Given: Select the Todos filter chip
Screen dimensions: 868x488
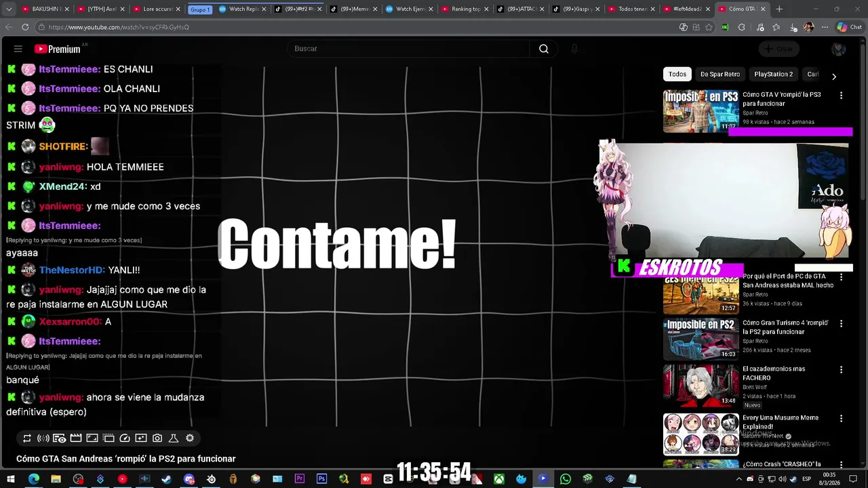Looking at the screenshot, I should [677, 74].
